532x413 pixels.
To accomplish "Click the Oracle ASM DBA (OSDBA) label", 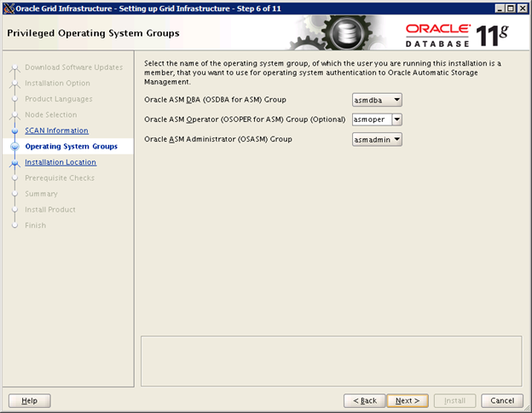I will 215,100.
